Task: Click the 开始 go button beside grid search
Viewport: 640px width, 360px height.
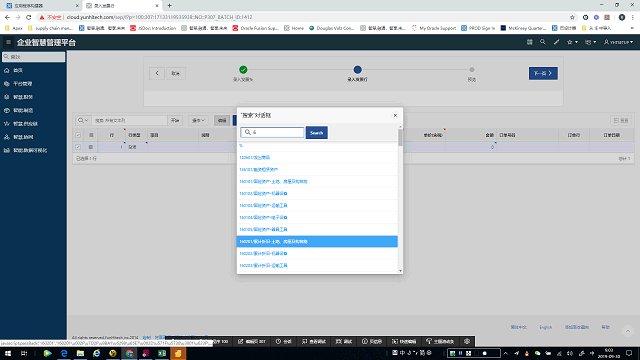Action: coord(175,120)
